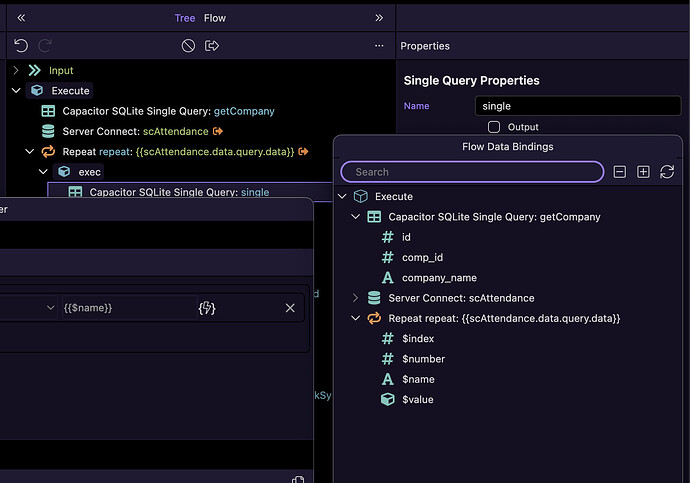Collapse left panel with double chevron
Screen dimensions: 690x483
pyautogui.click(x=21, y=18)
